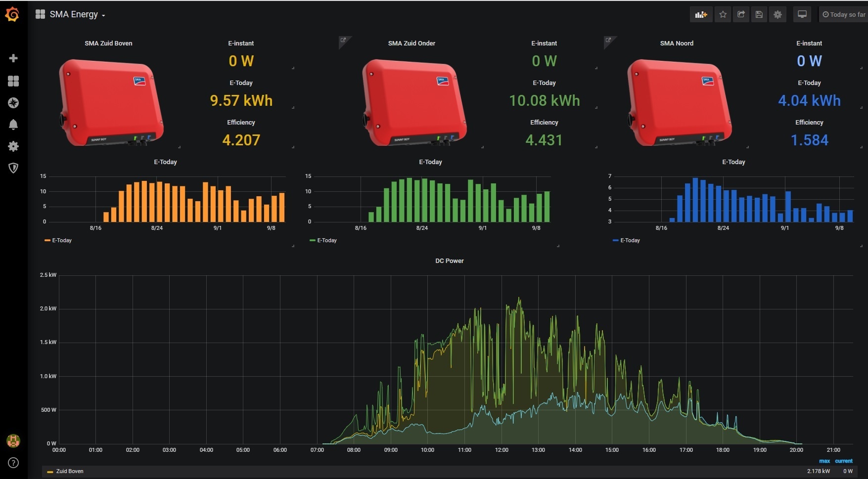This screenshot has width=868, height=479.
Task: Open the user avatar profile menu
Action: click(13, 440)
